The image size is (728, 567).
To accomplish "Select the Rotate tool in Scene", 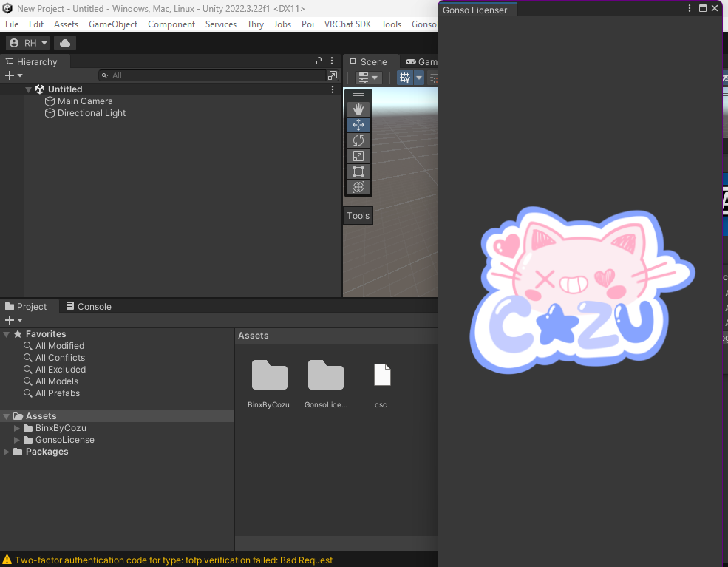I will coord(358,140).
